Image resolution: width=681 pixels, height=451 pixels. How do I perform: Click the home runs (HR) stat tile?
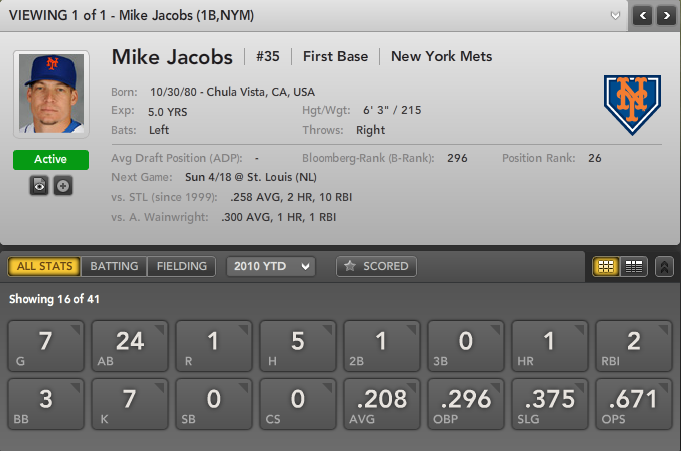click(x=548, y=346)
